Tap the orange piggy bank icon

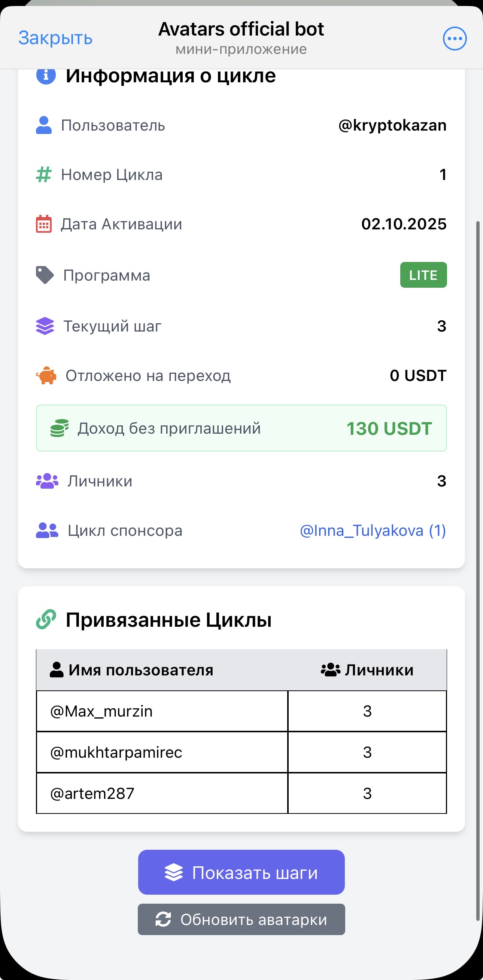click(46, 375)
